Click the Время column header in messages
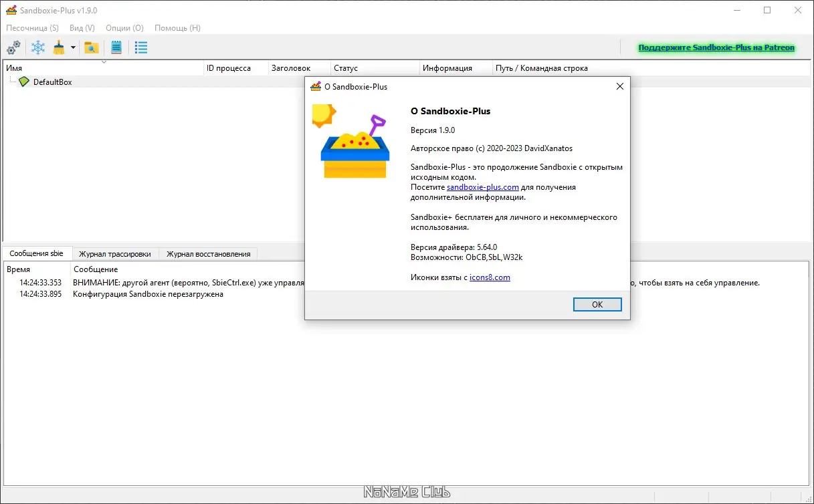This screenshot has height=504, width=814. click(x=37, y=269)
